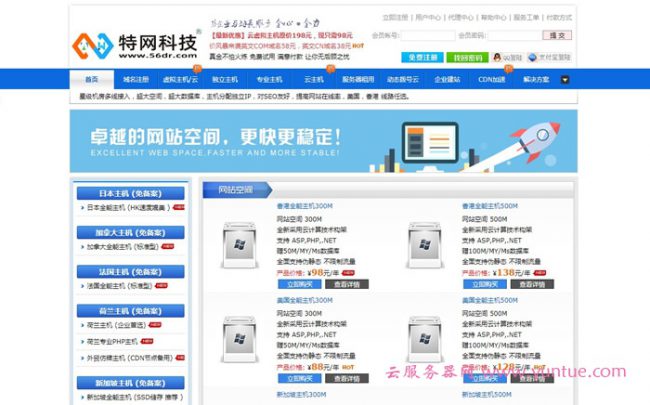Screen dimensions: 650x405
Task: Select 云主机 in the navigation bar
Action: point(313,79)
